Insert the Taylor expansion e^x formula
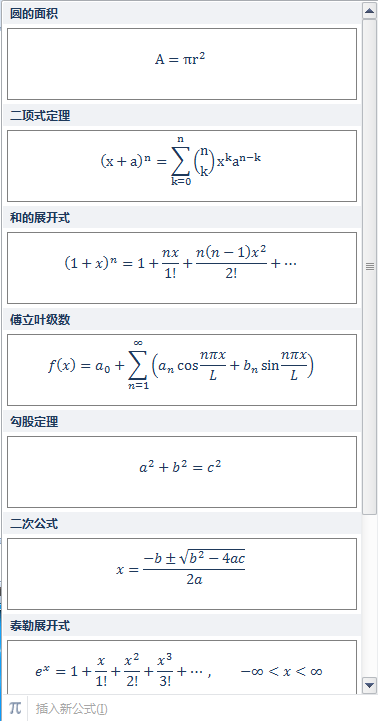This screenshot has width=378, height=721. (182, 668)
